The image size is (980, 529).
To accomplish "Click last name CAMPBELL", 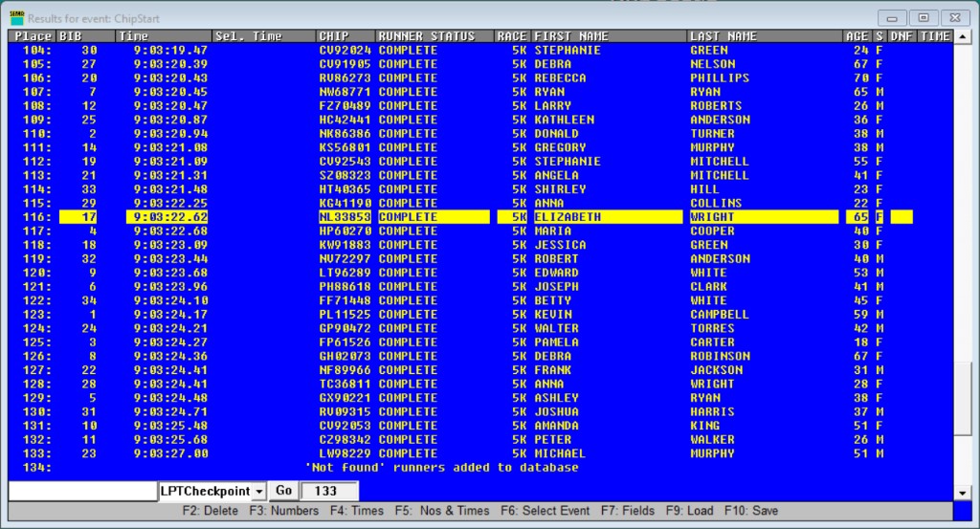I will point(720,315).
